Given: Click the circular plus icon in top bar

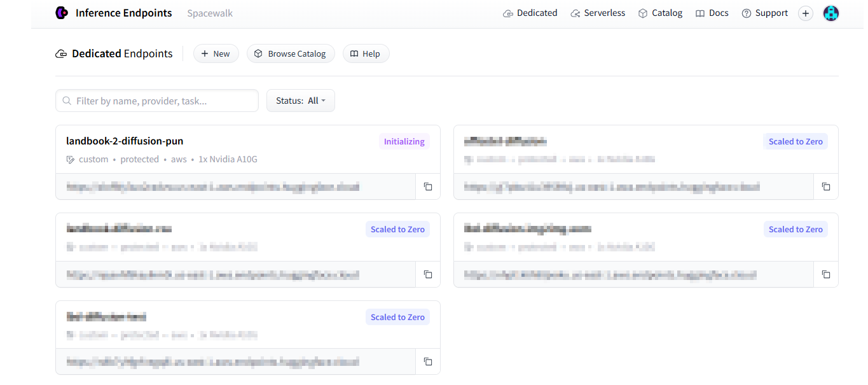Looking at the screenshot, I should (806, 13).
